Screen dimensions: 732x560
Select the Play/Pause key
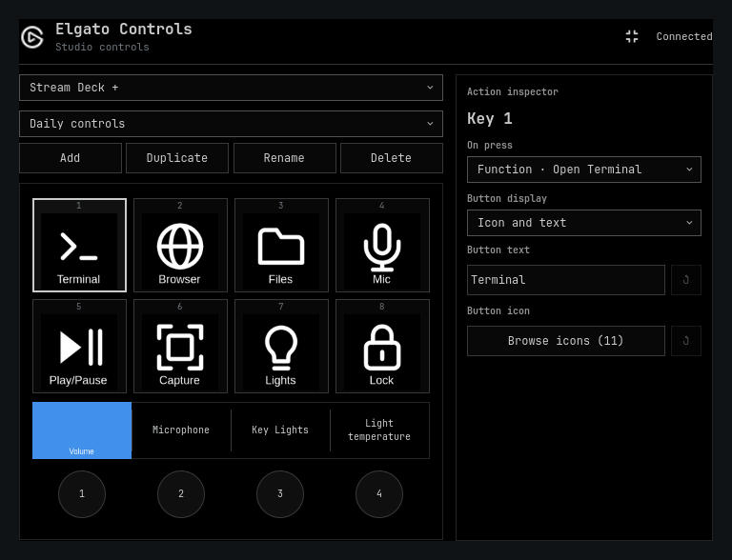click(x=79, y=347)
